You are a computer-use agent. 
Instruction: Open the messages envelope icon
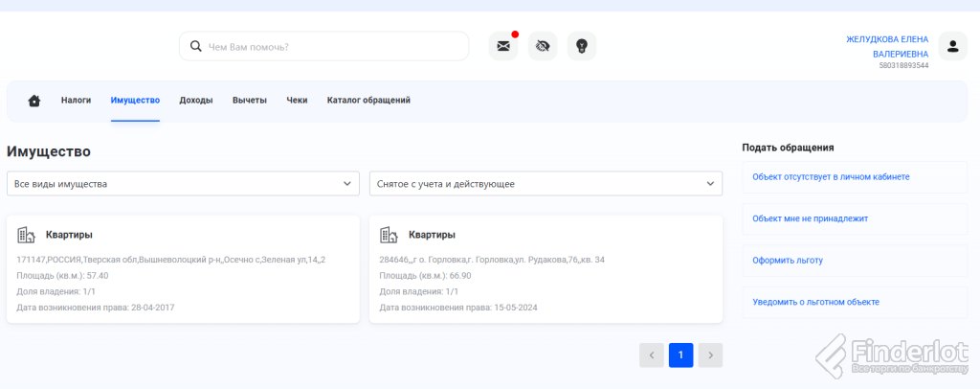(x=503, y=46)
